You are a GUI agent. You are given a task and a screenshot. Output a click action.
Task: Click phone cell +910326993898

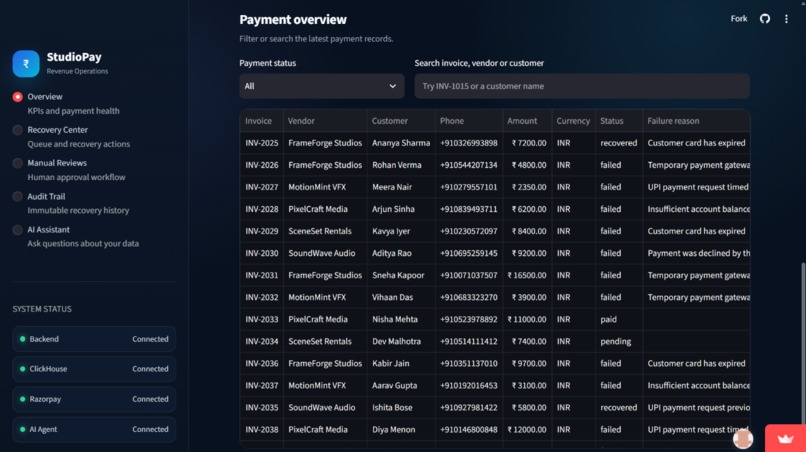tap(469, 143)
